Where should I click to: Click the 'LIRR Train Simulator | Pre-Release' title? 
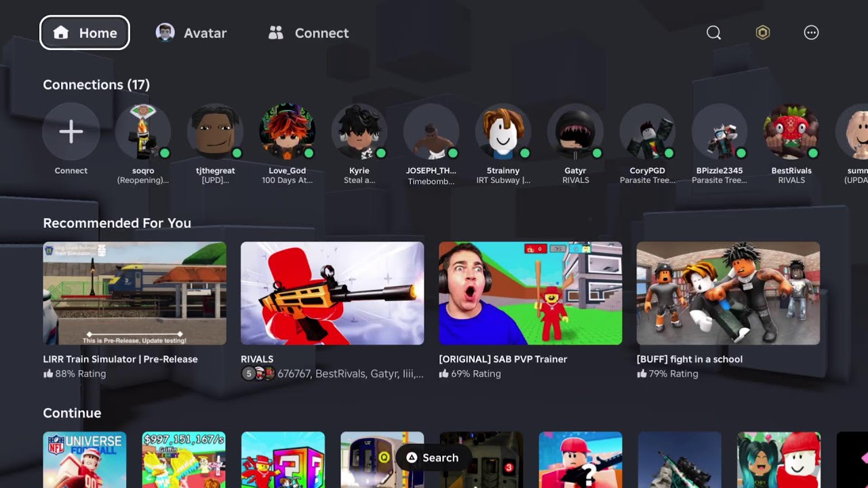121,359
